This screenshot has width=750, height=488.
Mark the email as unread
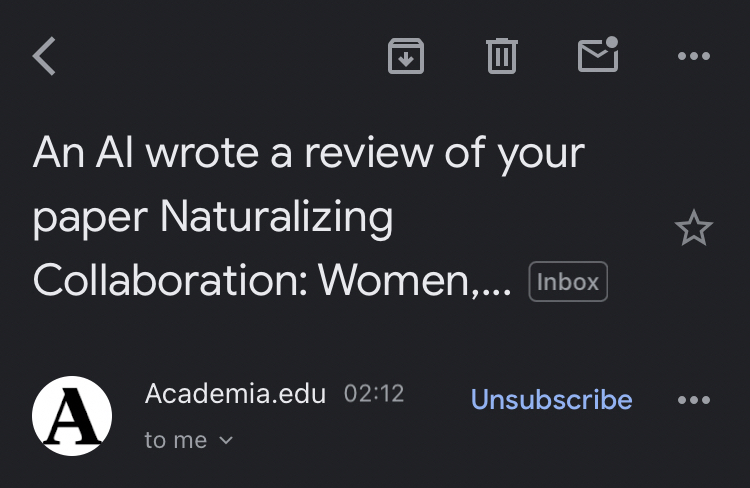pos(598,55)
